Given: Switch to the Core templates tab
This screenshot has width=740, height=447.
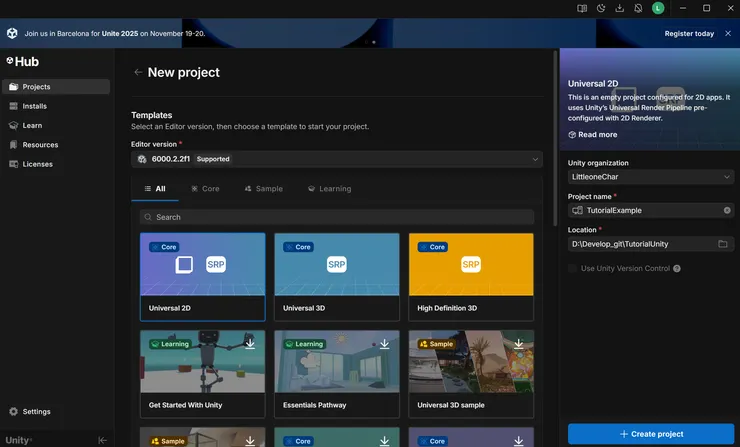Looking at the screenshot, I should tap(205, 188).
